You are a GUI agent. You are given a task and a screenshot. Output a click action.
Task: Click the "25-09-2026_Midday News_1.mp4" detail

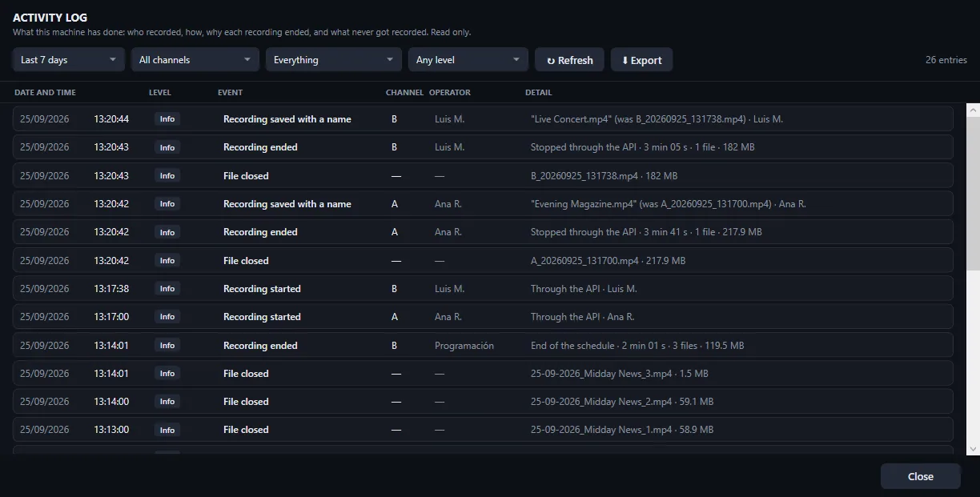tap(622, 430)
